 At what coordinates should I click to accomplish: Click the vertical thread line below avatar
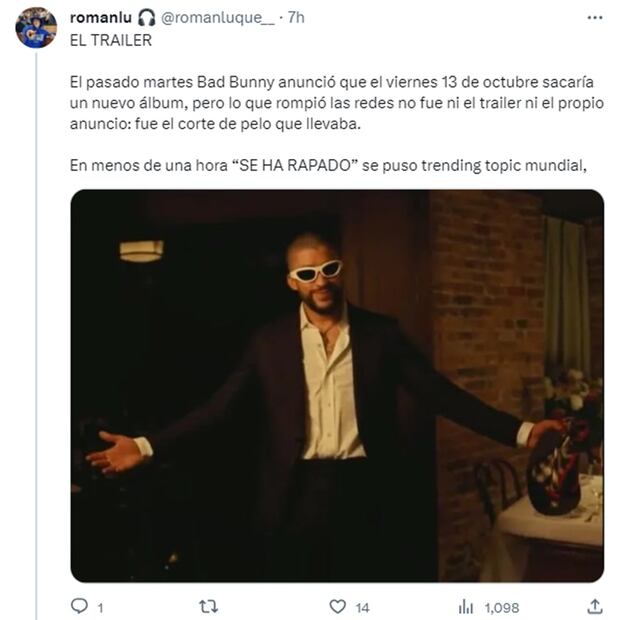(36, 330)
